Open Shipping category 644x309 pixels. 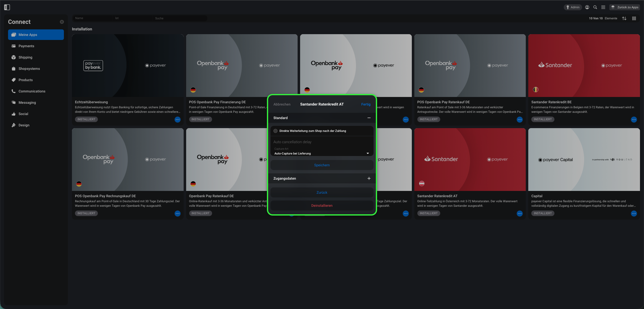click(36, 57)
